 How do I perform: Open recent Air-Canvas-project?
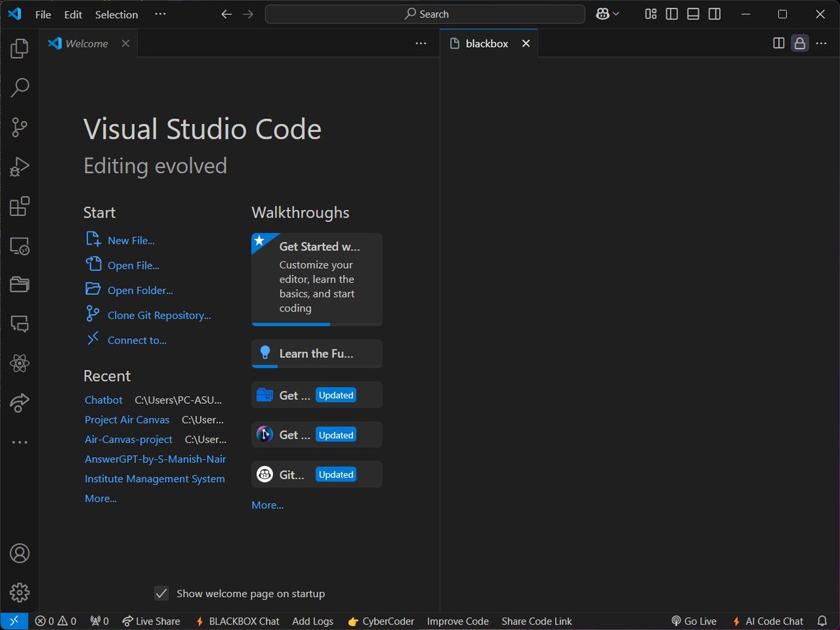pos(128,440)
